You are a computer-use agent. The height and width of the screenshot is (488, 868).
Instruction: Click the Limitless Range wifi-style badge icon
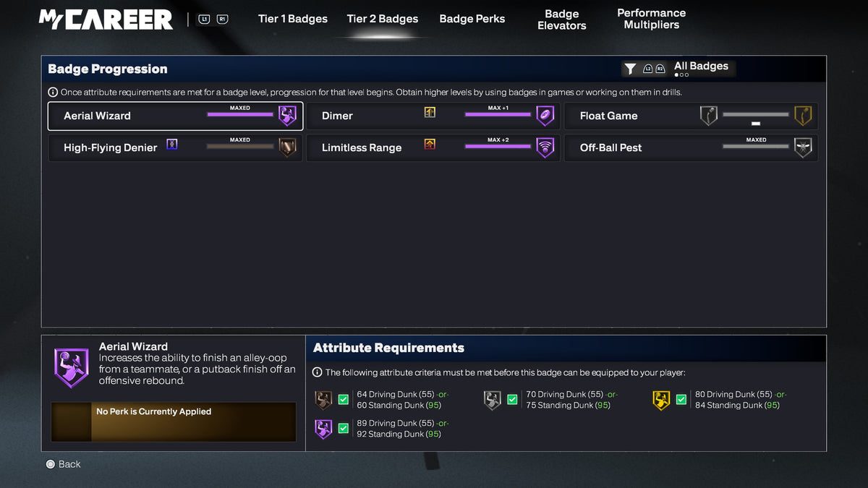coord(545,147)
